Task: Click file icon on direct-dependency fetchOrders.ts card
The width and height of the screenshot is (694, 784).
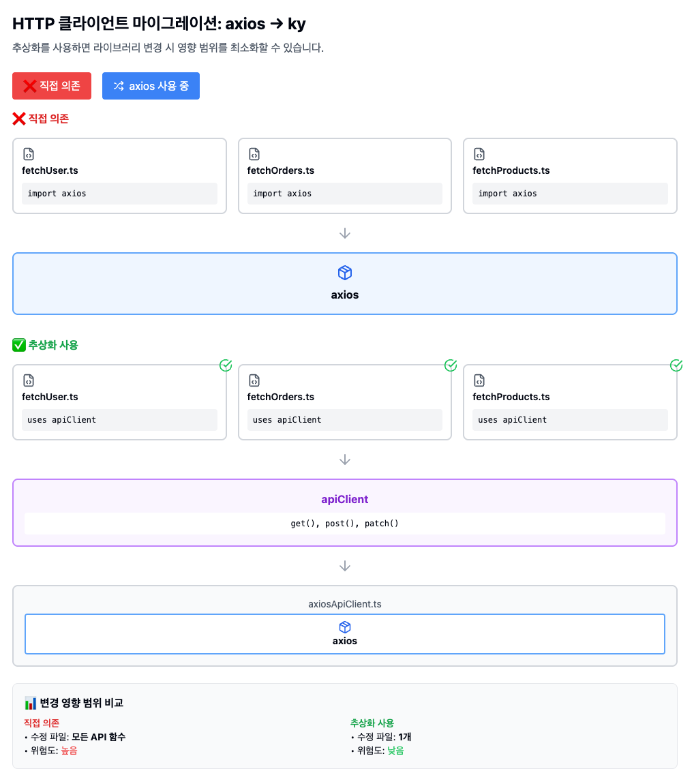Action: click(254, 154)
